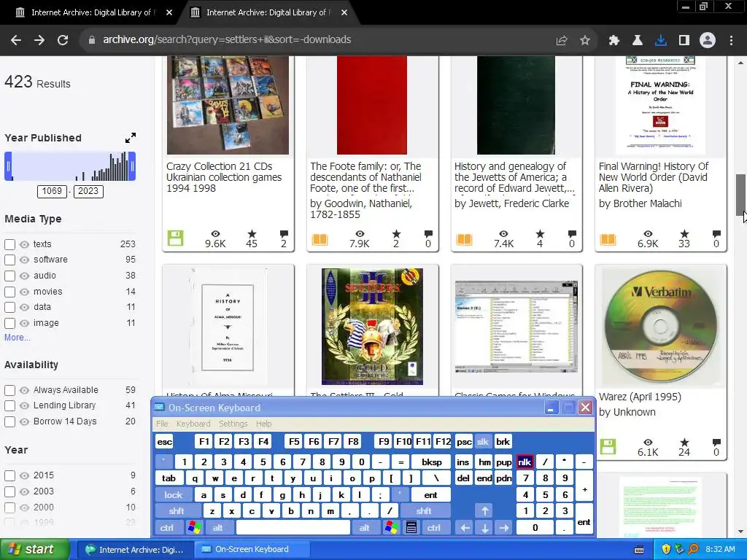The width and height of the screenshot is (747, 560).
Task: Click the left arrow key on keyboard
Action: (465, 528)
